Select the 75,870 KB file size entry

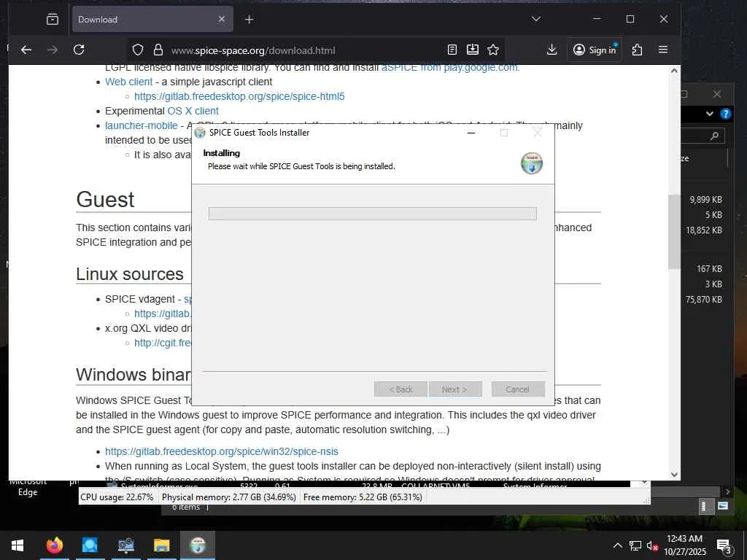[704, 300]
